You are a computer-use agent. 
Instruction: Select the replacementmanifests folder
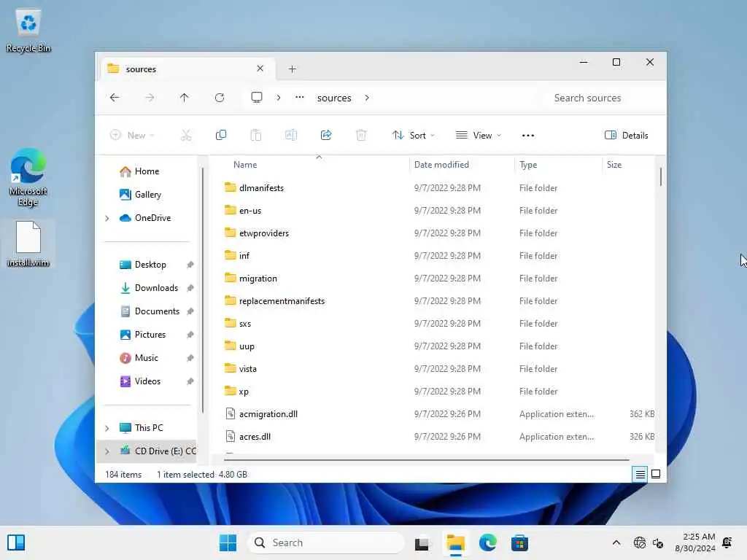pos(282,301)
